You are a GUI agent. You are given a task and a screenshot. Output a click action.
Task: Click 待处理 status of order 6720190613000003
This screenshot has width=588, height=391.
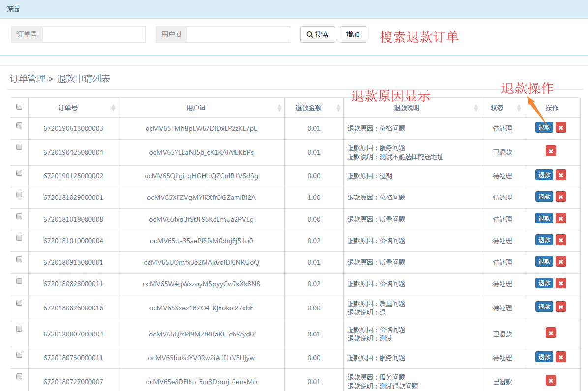[x=502, y=129]
